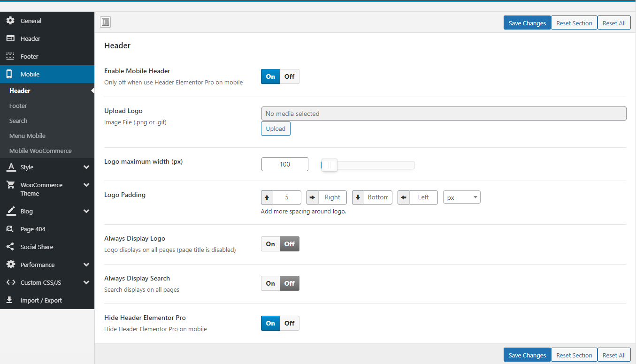The width and height of the screenshot is (636, 364).
Task: Click the top Save Changes button
Action: (x=527, y=23)
